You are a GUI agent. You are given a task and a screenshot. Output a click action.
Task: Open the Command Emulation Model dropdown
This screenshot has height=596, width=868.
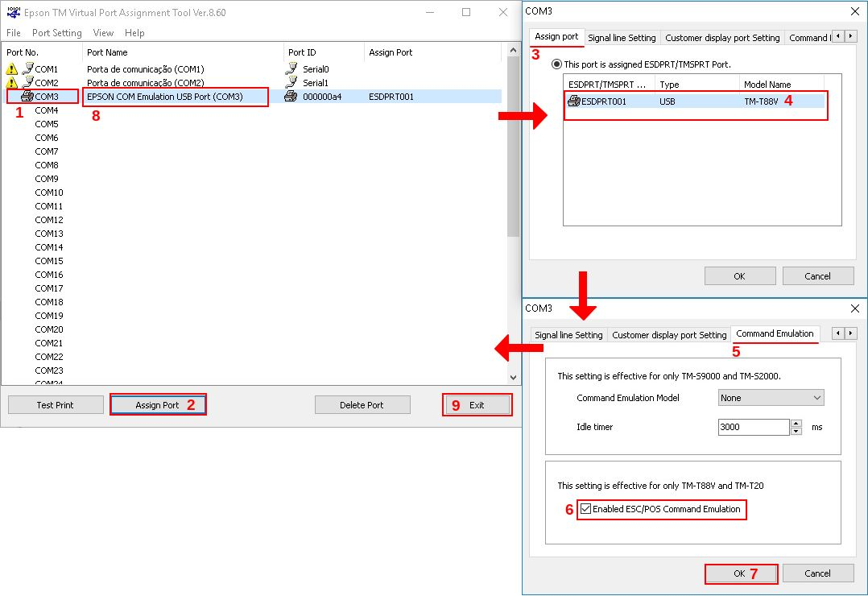[x=771, y=398]
